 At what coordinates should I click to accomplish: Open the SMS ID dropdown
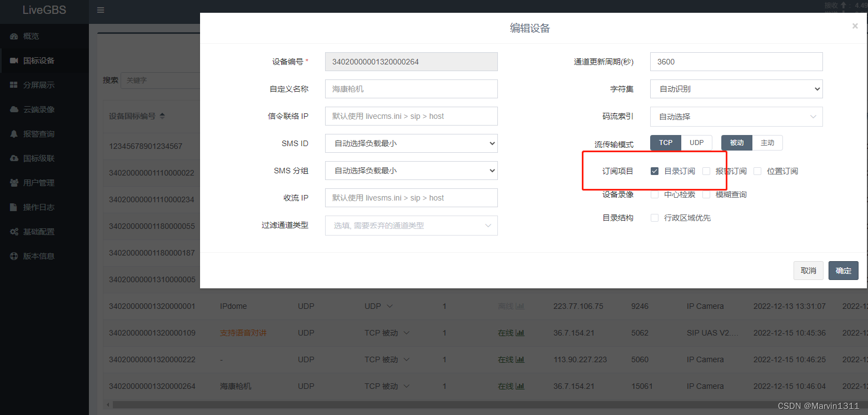pos(411,143)
